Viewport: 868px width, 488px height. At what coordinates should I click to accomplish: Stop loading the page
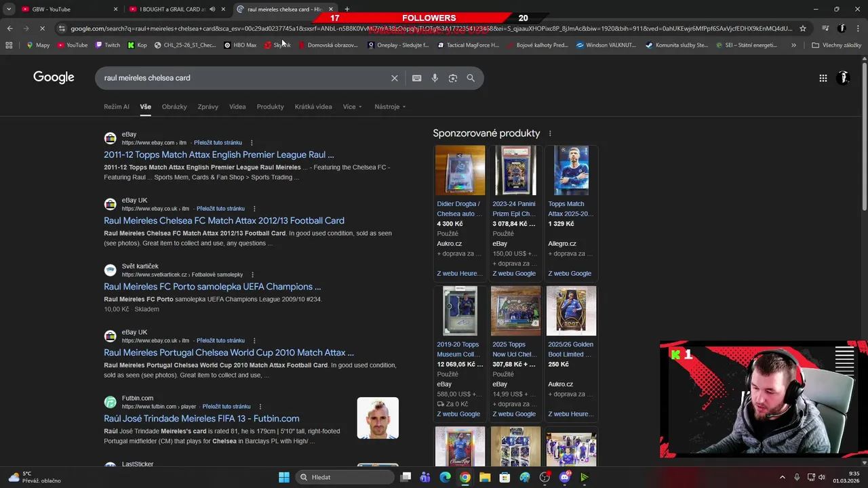42,28
